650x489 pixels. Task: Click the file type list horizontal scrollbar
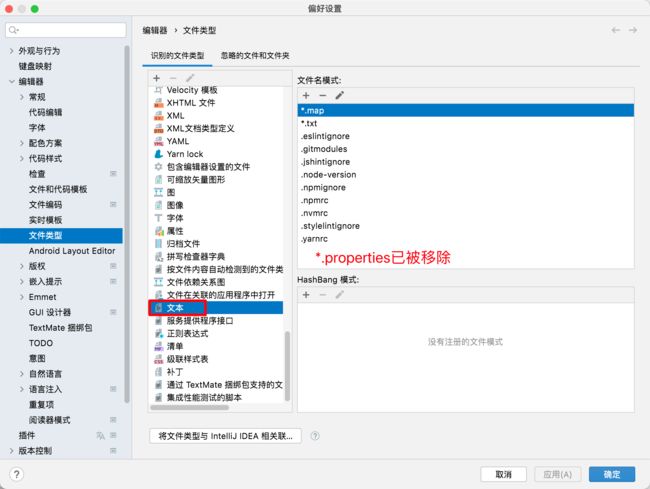point(189,407)
